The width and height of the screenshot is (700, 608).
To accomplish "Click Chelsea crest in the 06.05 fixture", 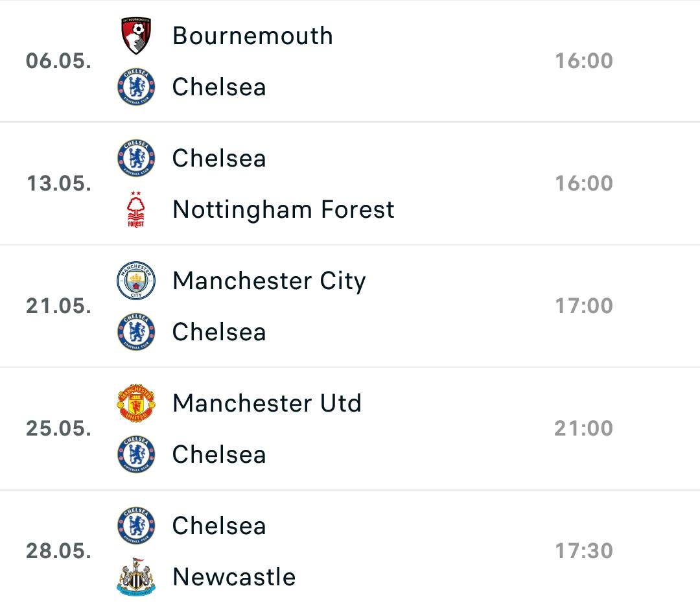I will 136,87.
